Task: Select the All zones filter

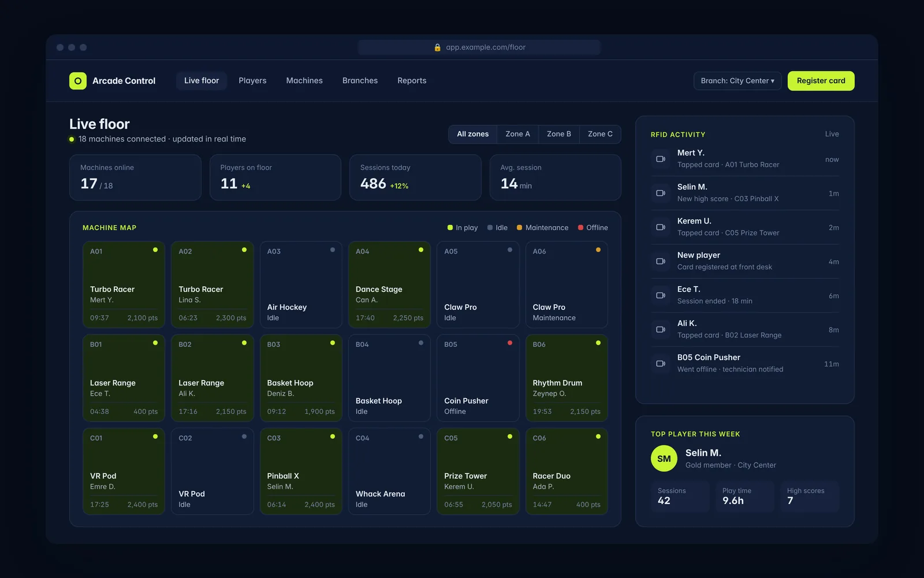Action: tap(473, 134)
